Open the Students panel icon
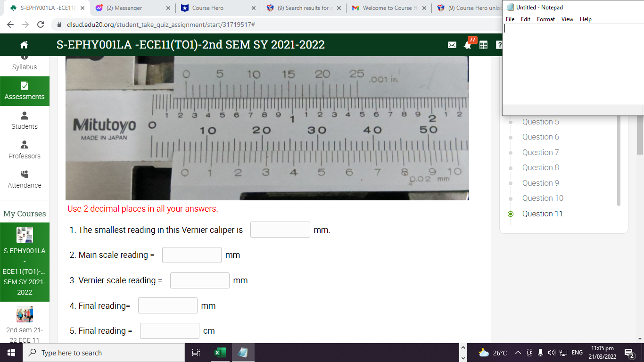Viewport: 644px width, 362px height. coord(25,115)
